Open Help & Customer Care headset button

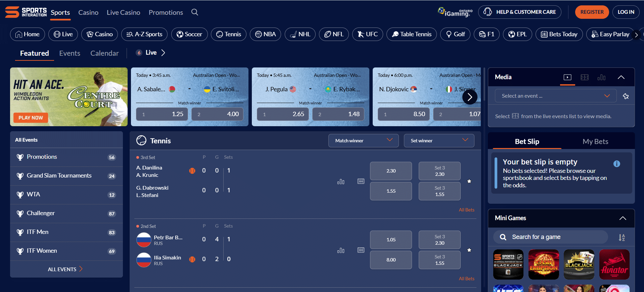coord(519,12)
